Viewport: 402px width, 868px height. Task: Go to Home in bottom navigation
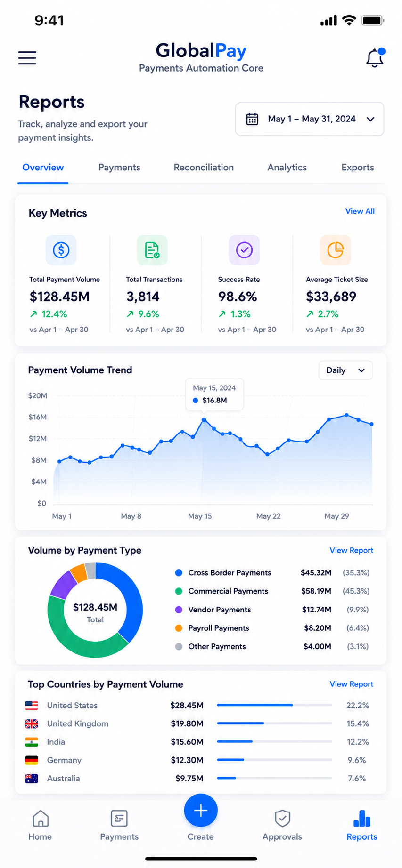[40, 825]
